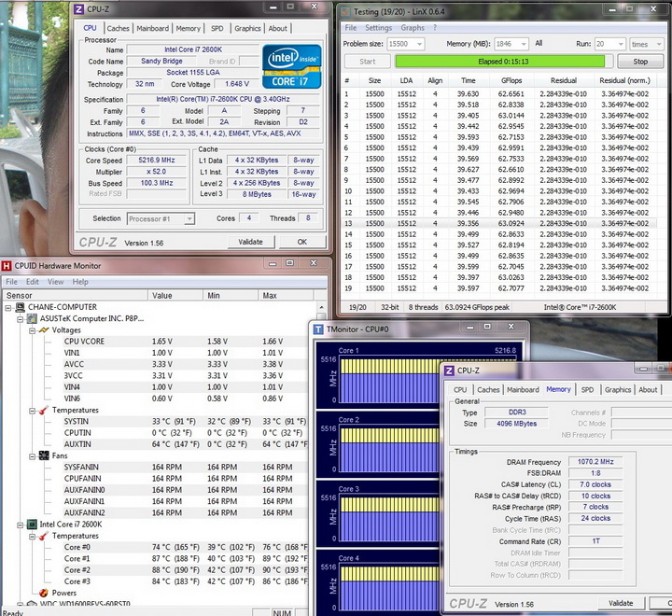Click the Powers flame icon
The height and width of the screenshot is (616, 672).
pyautogui.click(x=43, y=593)
